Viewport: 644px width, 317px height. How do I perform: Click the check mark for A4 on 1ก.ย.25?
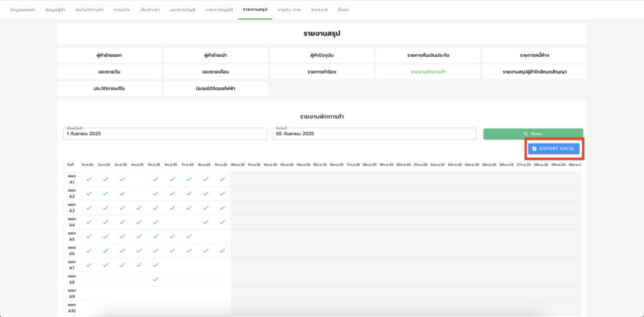[89, 222]
